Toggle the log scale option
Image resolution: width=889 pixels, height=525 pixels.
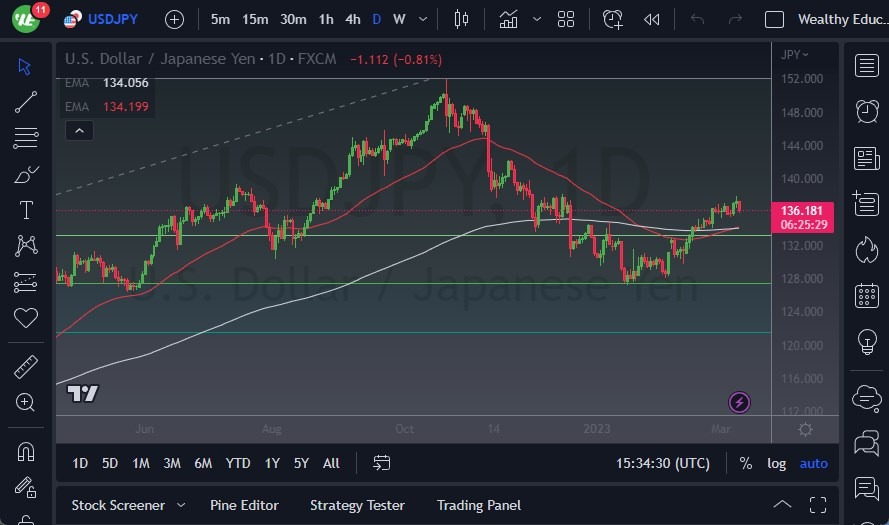(x=776, y=463)
